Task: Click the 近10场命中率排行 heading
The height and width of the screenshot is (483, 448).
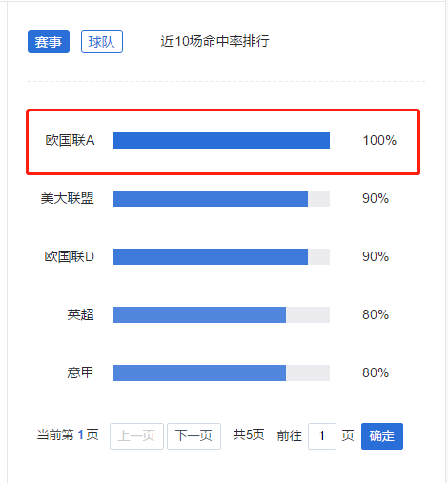Action: point(215,41)
